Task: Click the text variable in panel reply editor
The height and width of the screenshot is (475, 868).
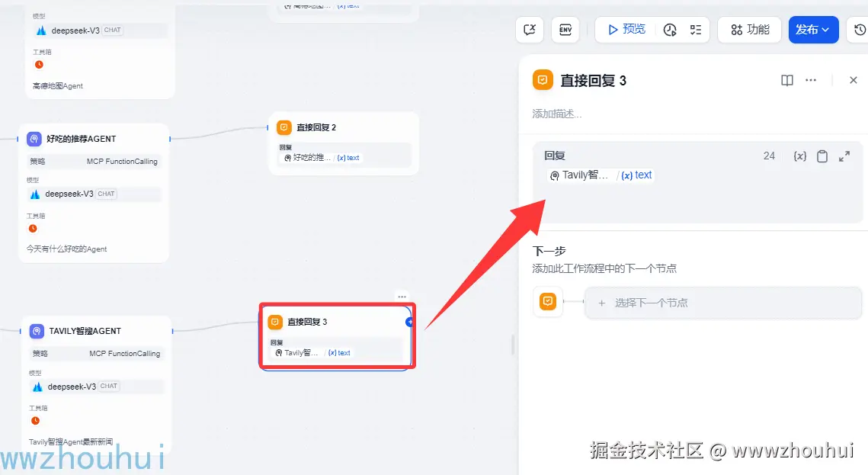Action: coord(636,175)
